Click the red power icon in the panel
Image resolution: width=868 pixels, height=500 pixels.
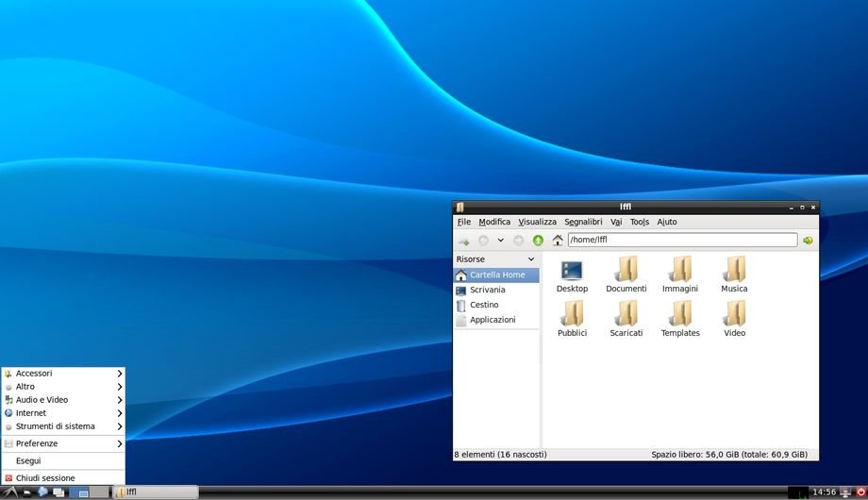pos(860,492)
